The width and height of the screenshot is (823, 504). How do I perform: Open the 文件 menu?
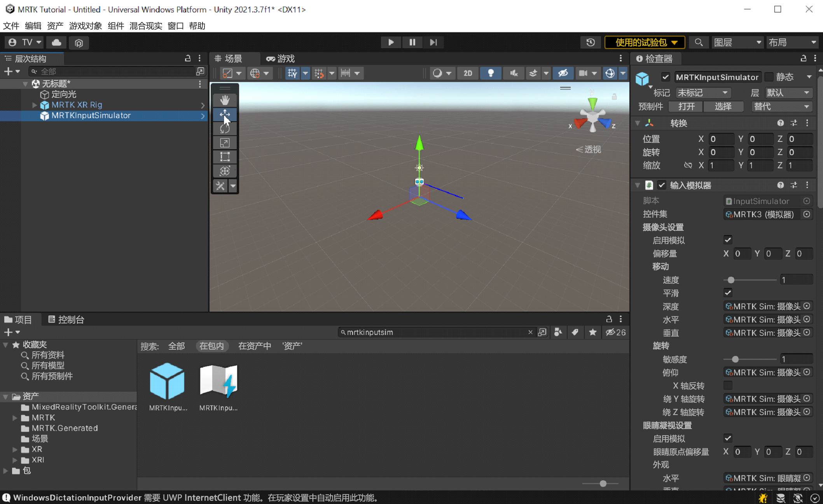[x=11, y=26]
